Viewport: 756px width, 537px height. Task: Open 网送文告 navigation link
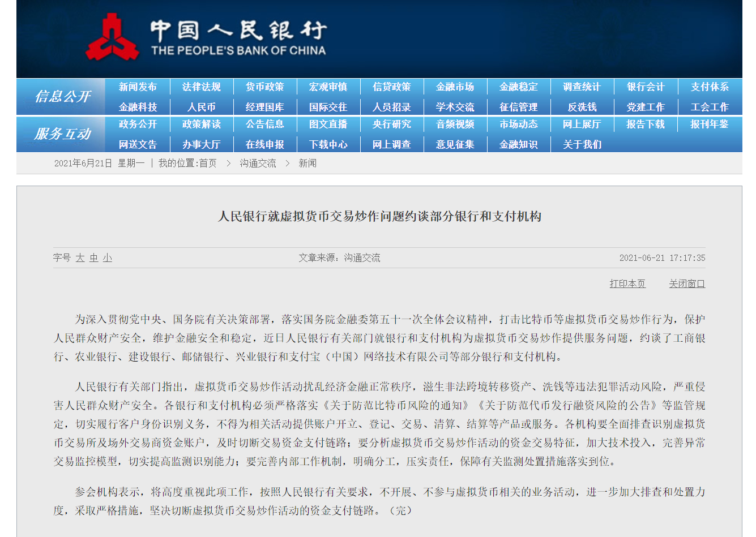point(138,144)
